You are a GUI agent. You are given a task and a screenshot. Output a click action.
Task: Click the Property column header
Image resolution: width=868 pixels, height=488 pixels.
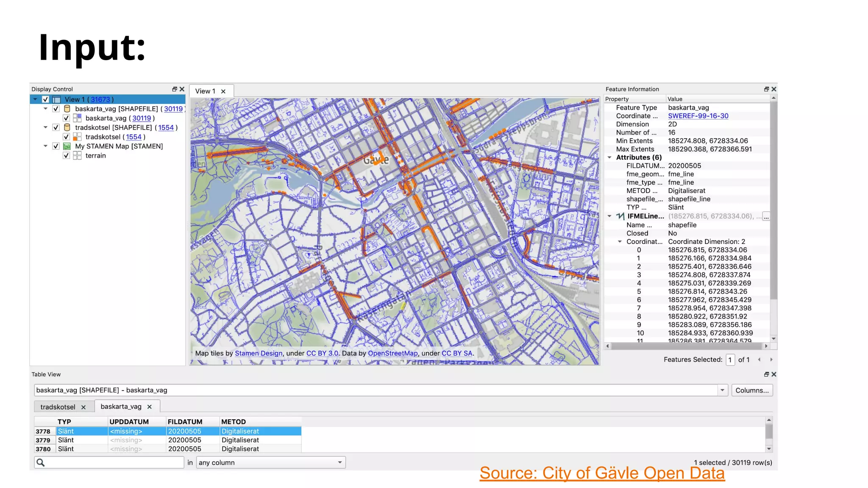pos(634,99)
